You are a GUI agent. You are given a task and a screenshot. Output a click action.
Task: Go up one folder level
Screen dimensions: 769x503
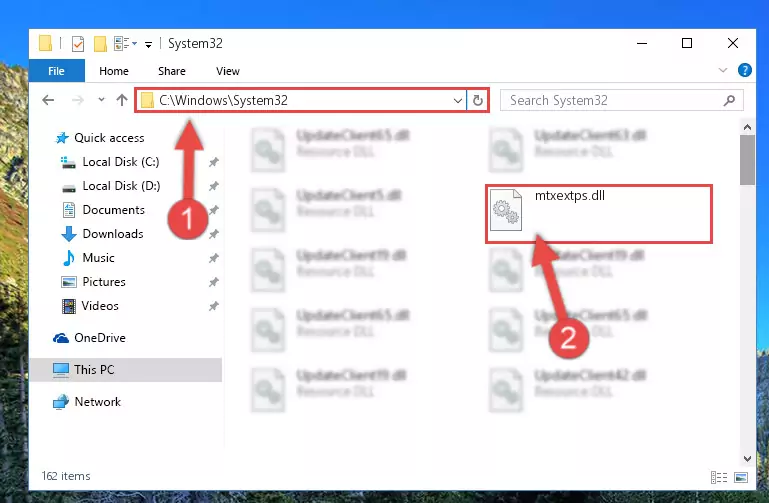tap(122, 100)
